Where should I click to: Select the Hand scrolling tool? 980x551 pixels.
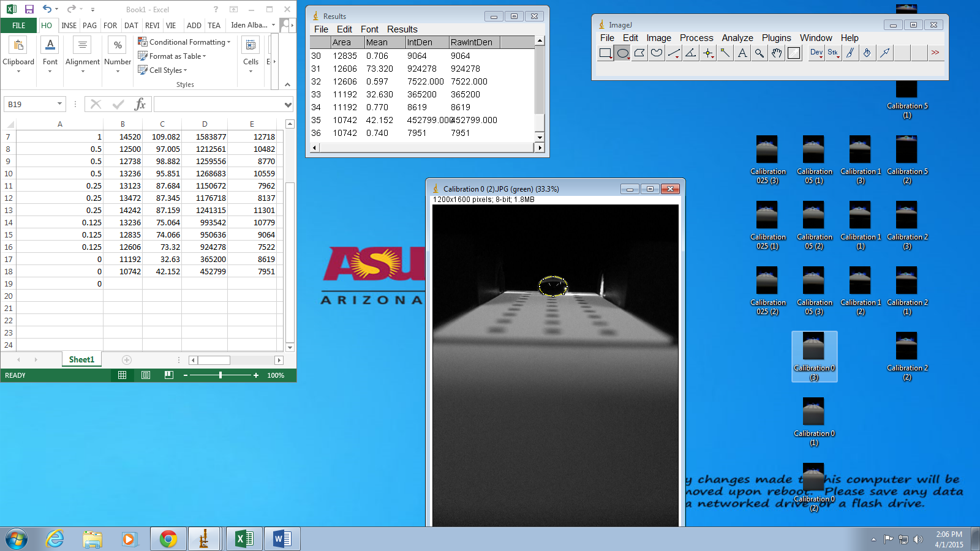coord(777,53)
